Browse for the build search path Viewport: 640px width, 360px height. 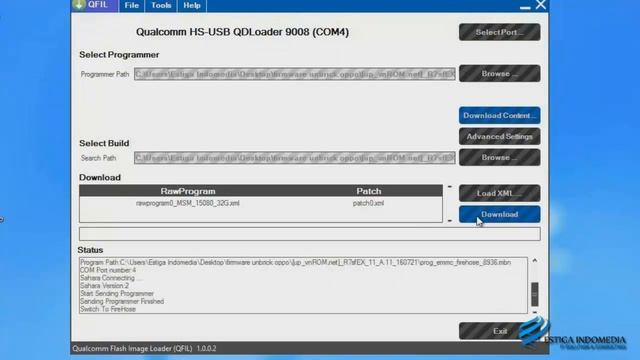(x=499, y=158)
